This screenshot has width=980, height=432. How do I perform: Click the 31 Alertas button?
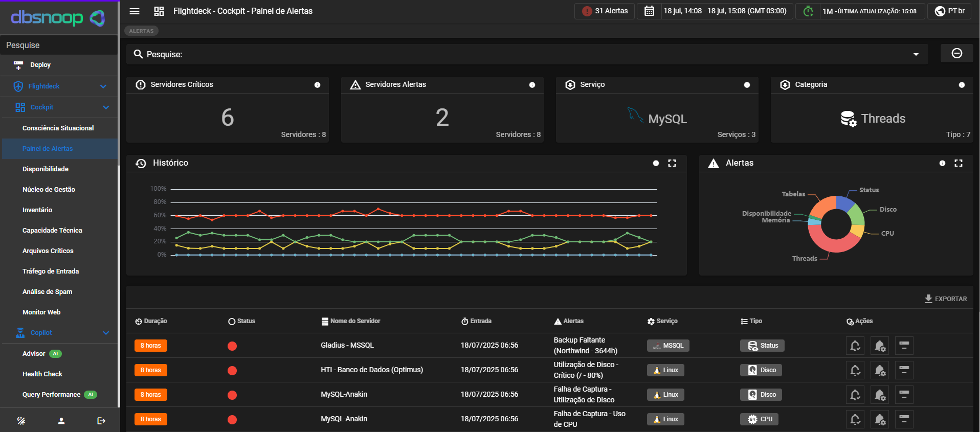coord(605,11)
